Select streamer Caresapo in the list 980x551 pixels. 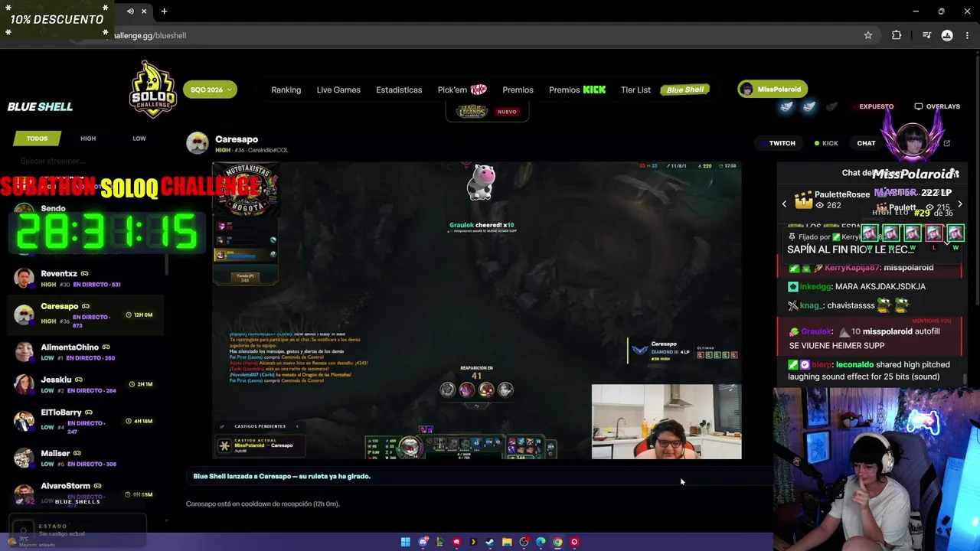(x=86, y=314)
